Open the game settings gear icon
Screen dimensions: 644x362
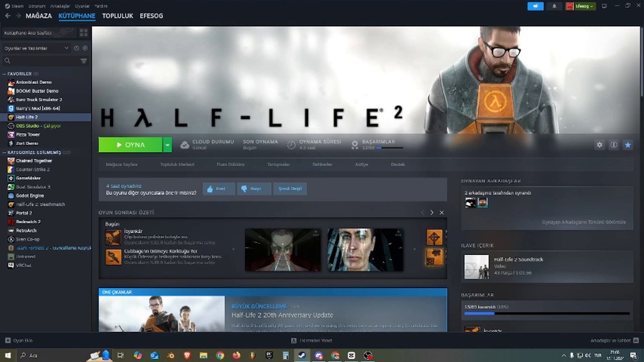(x=599, y=145)
